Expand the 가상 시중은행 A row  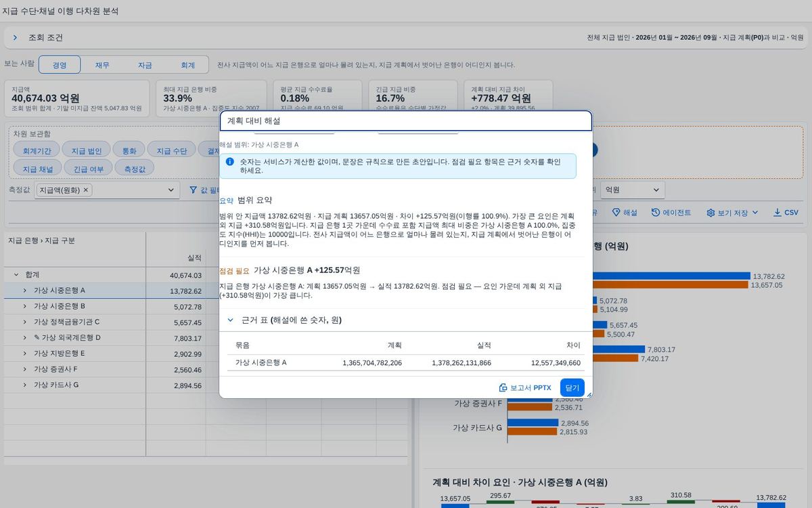click(x=25, y=291)
